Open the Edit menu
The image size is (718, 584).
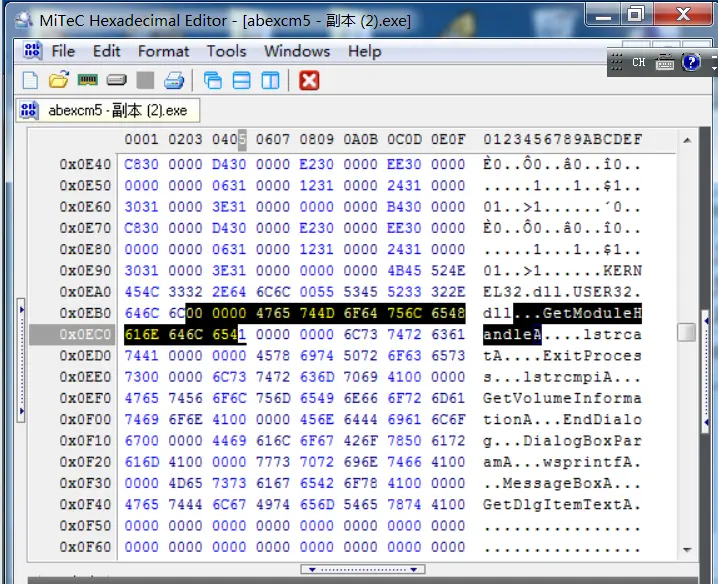(x=106, y=51)
